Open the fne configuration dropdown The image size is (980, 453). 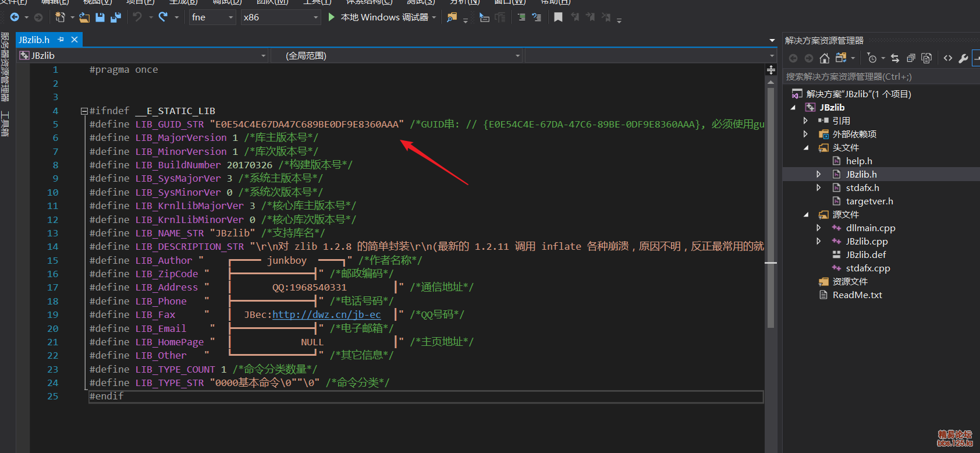click(212, 17)
